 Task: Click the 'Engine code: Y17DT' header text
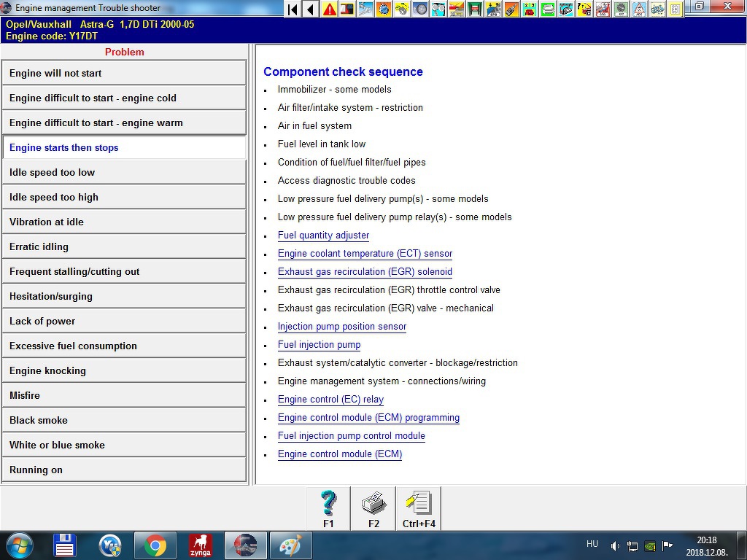click(52, 36)
